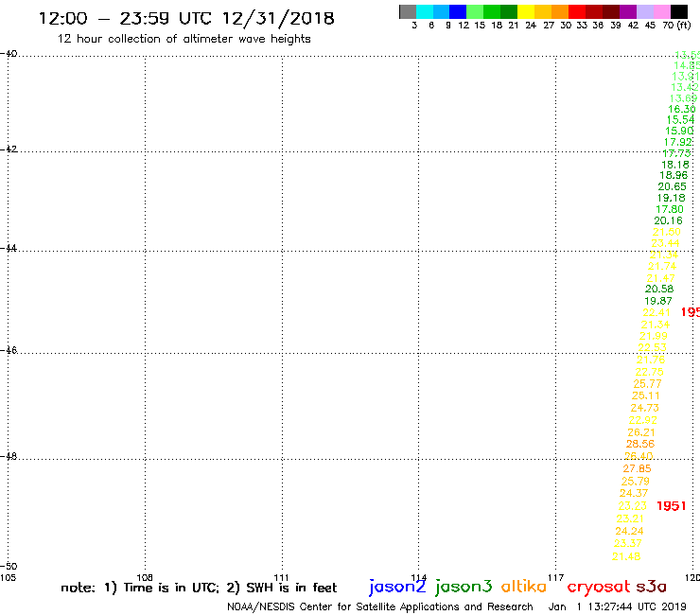Select the reading 21.50
This screenshot has height=615, width=700.
click(x=667, y=232)
